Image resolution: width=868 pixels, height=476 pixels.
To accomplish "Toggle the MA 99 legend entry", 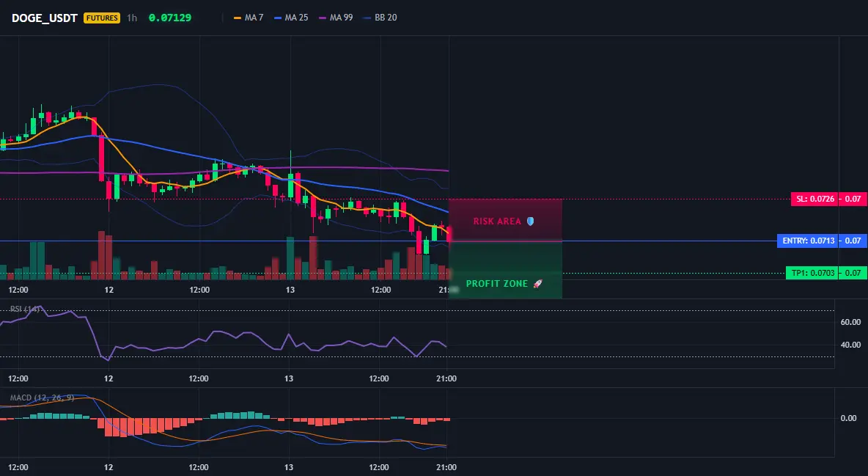I will click(336, 18).
